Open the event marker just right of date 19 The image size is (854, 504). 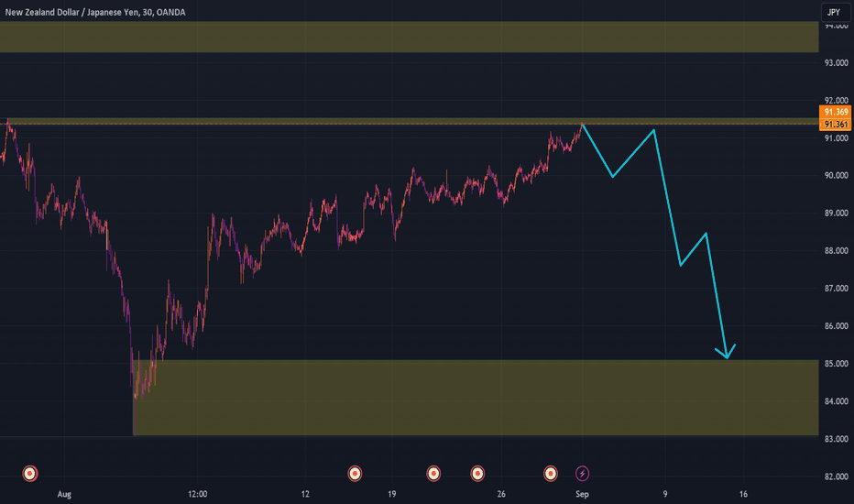pyautogui.click(x=433, y=474)
